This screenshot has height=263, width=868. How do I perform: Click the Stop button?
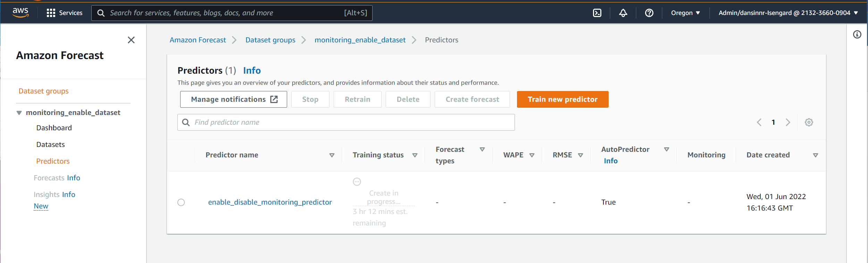point(310,99)
